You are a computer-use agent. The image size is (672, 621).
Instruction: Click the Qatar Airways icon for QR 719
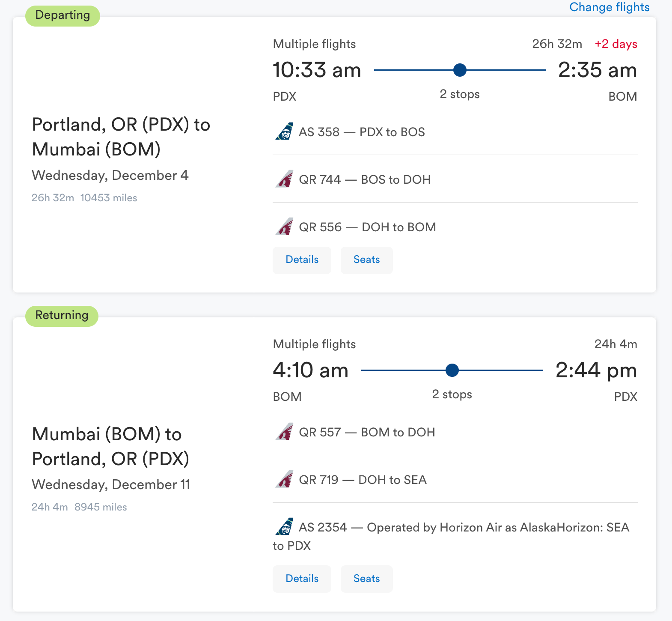click(284, 479)
